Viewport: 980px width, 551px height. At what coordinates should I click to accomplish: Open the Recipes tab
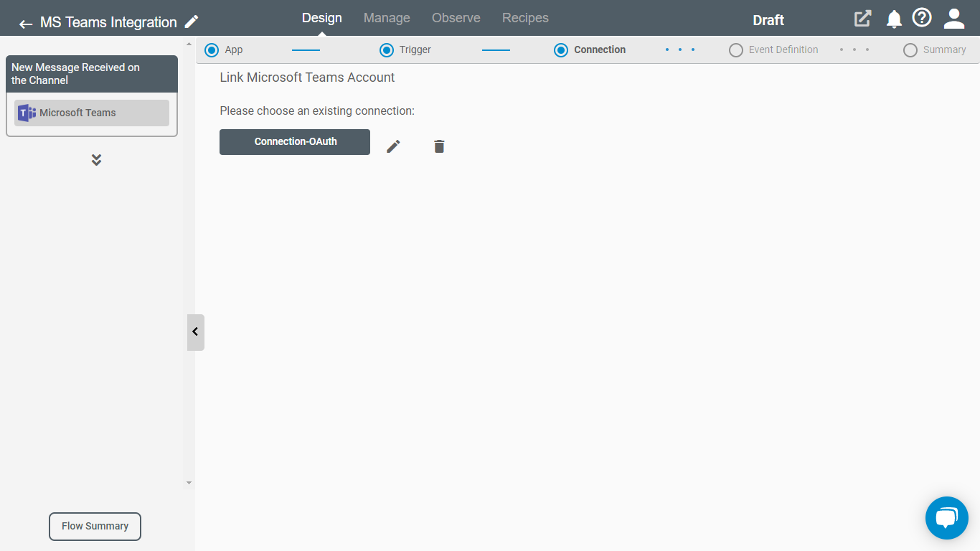[525, 18]
